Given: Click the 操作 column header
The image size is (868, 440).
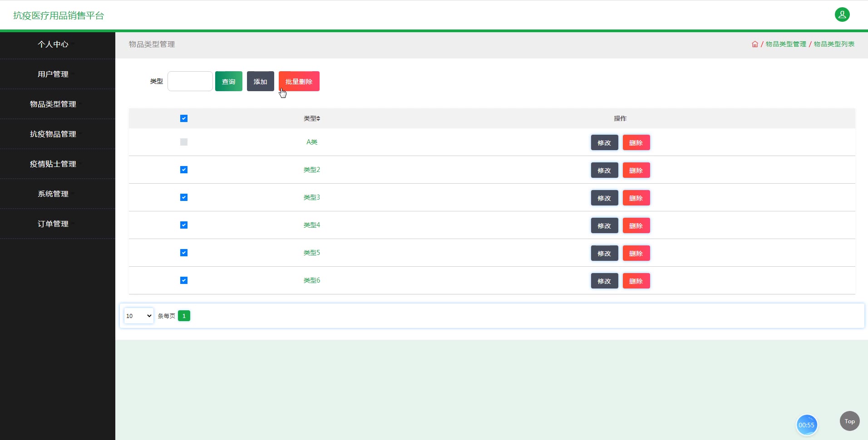Looking at the screenshot, I should [x=620, y=118].
